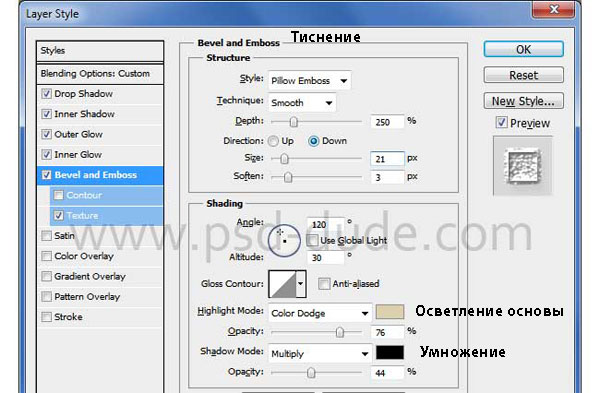Select the Inner Shadow list entry

[x=85, y=114]
